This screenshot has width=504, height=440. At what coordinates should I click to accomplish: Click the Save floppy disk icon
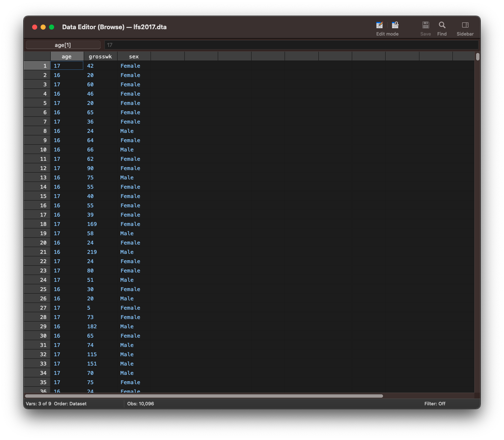[x=425, y=25]
